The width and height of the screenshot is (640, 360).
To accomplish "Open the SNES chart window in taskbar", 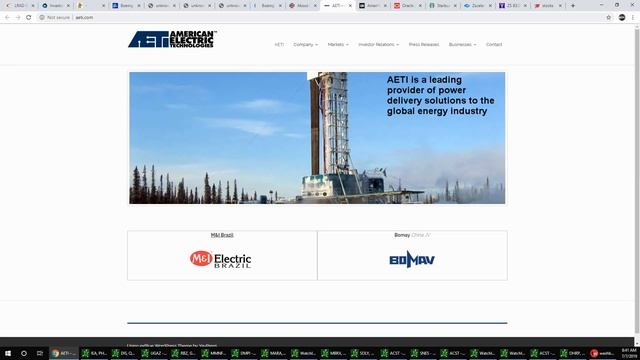I will pos(424,353).
